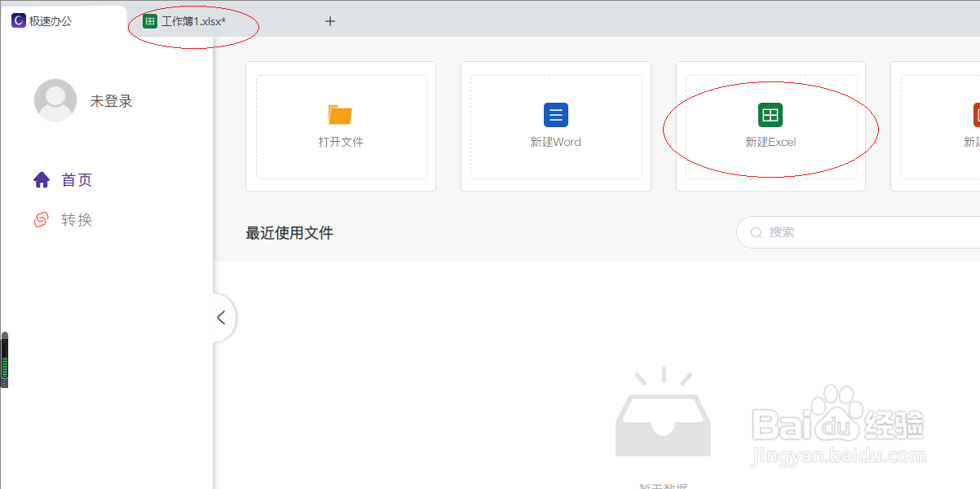Click the vertical scrollbar on the far left
This screenshot has height=489, width=980.
5,359
